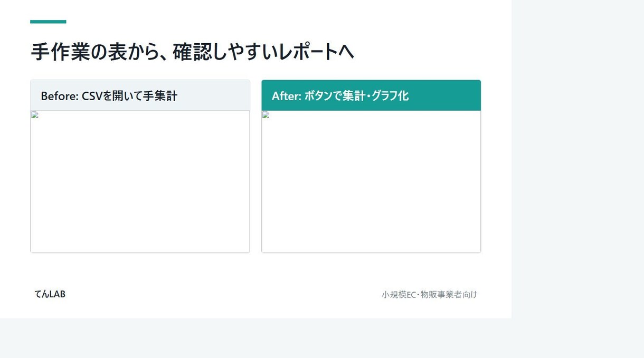Select the Before: CSVを開いて手集計 header
Image resolution: width=644 pixels, height=358 pixels.
point(140,95)
